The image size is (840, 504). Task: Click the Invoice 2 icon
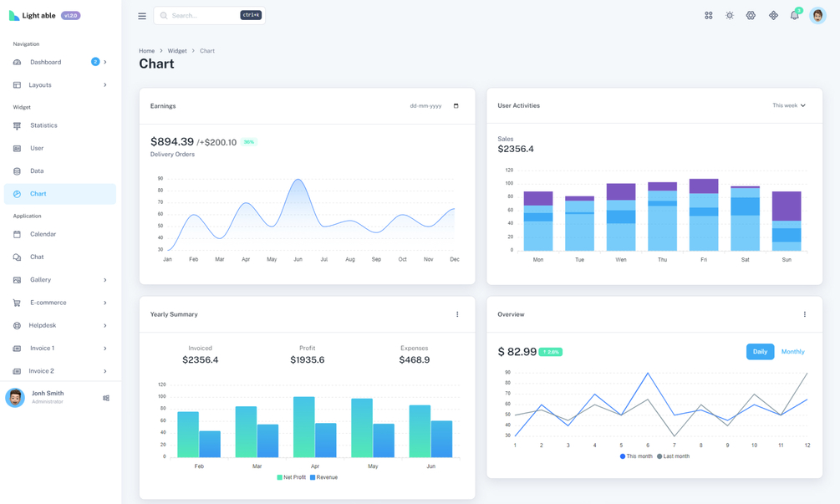[x=18, y=371]
